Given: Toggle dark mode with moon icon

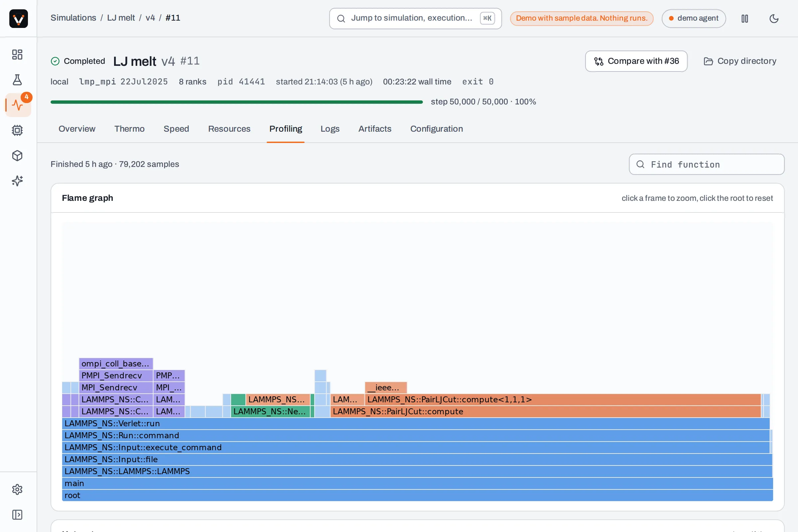Looking at the screenshot, I should point(774,18).
